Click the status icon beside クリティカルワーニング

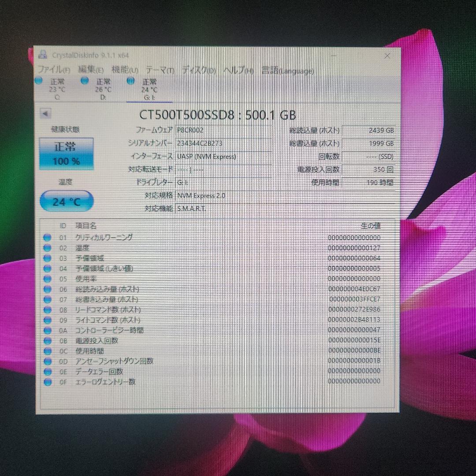pyautogui.click(x=47, y=237)
